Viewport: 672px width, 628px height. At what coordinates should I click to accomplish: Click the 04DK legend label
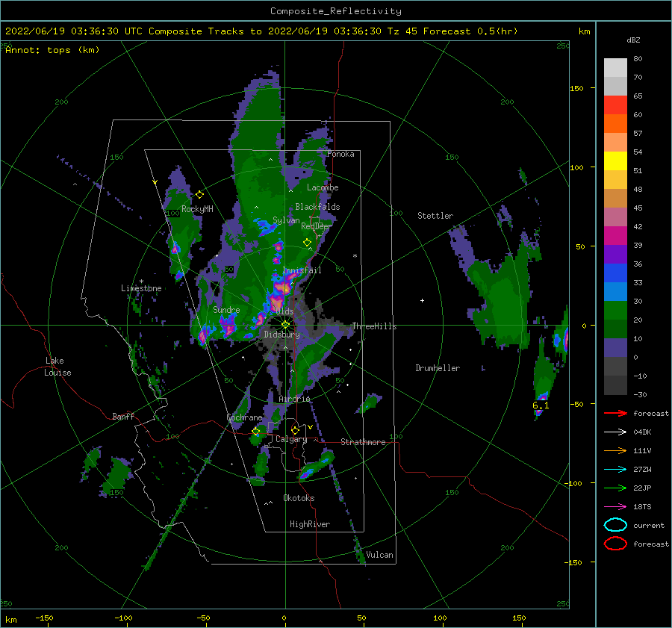[642, 432]
